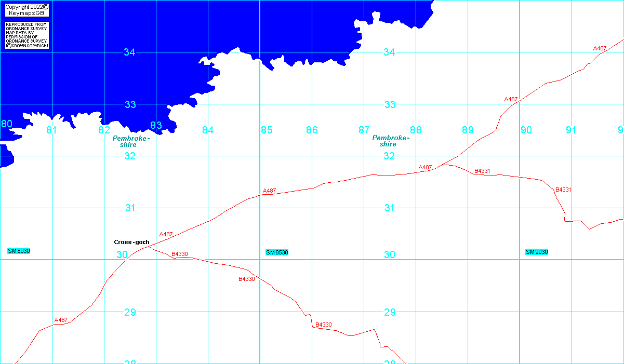Click grid easting number 89
This screenshot has height=364, width=624.
coord(468,130)
